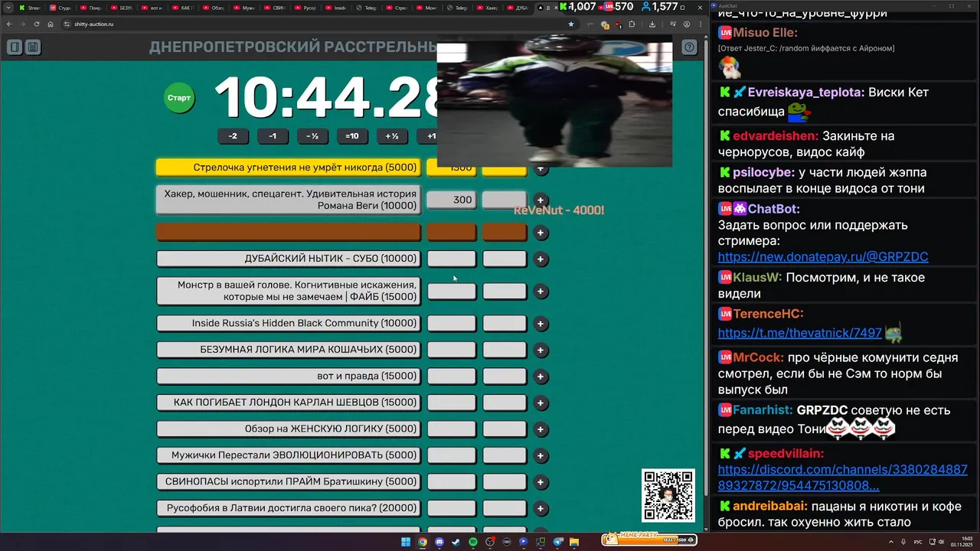The image size is (980, 551).
Task: Click plus next to 'Inside Russia's Hidden Black Community'
Action: tap(541, 324)
